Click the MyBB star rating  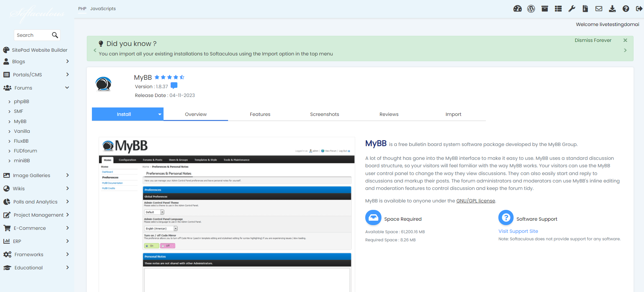(x=169, y=77)
